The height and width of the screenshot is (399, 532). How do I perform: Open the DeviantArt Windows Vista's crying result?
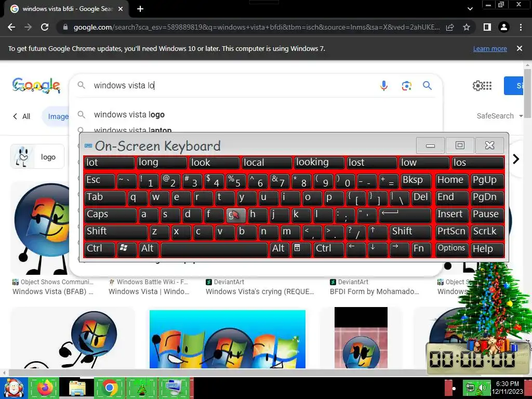(260, 292)
